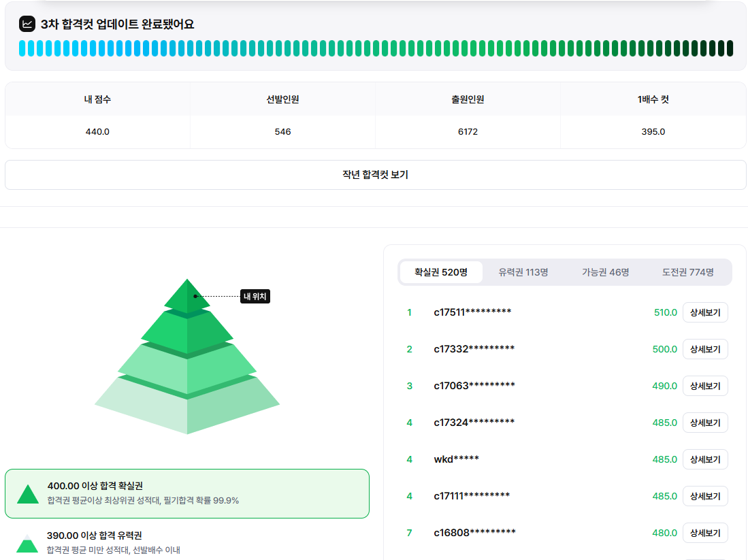Click the 선발인원 column header
Screen dimensions: 748x560
(282, 99)
